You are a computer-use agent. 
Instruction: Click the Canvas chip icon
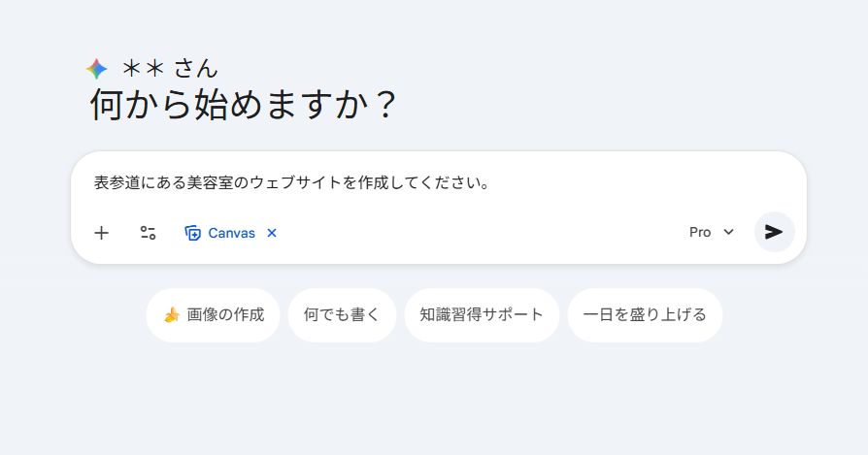point(193,233)
